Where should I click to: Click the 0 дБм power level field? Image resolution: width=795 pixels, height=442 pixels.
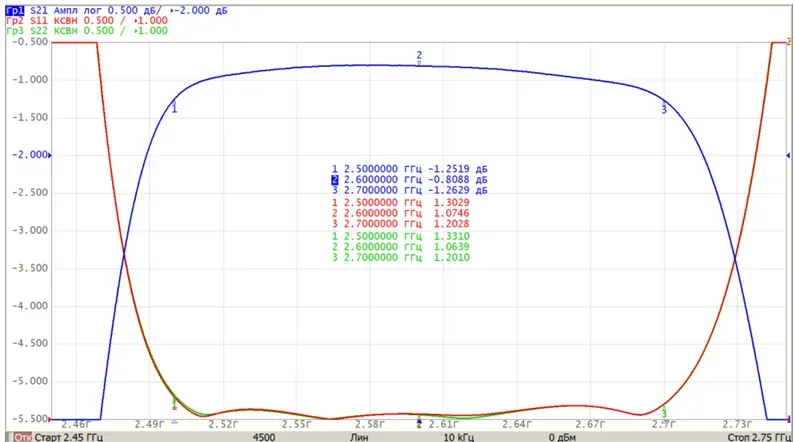[x=562, y=437]
